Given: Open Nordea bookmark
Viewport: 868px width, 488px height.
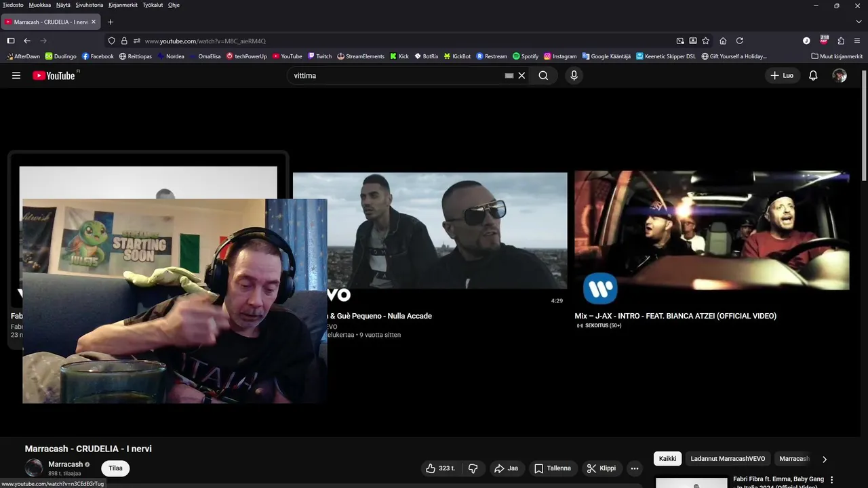Looking at the screenshot, I should (170, 56).
